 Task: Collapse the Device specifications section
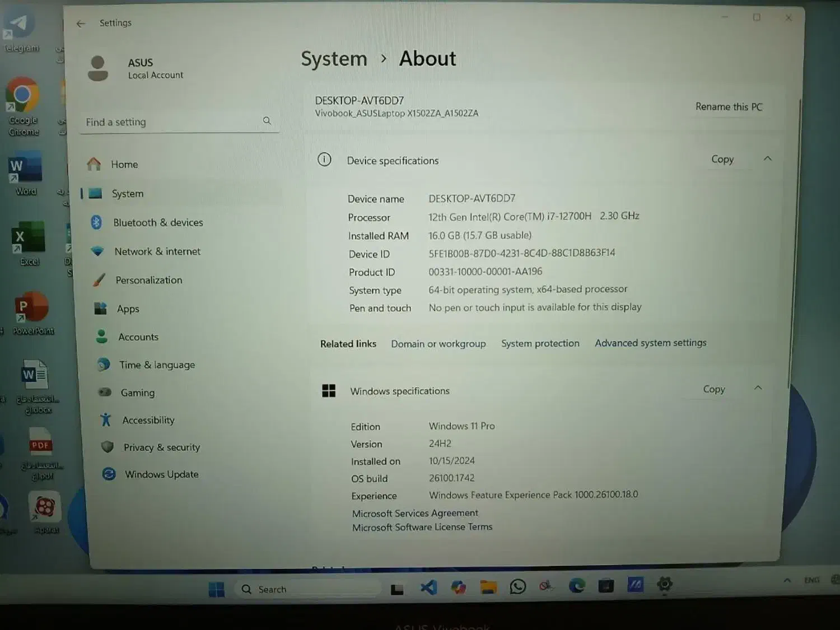click(x=767, y=159)
